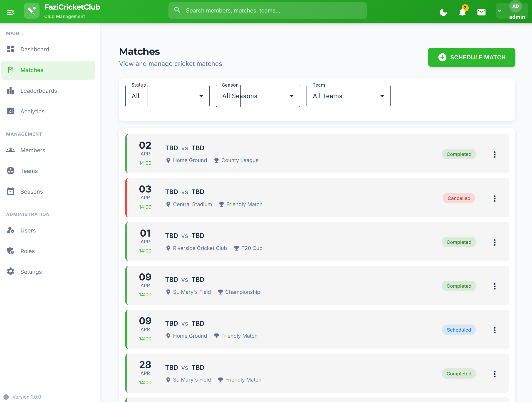Open the 02 APR TBD vs TBD match card
The height and width of the screenshot is (402, 532).
click(x=317, y=154)
